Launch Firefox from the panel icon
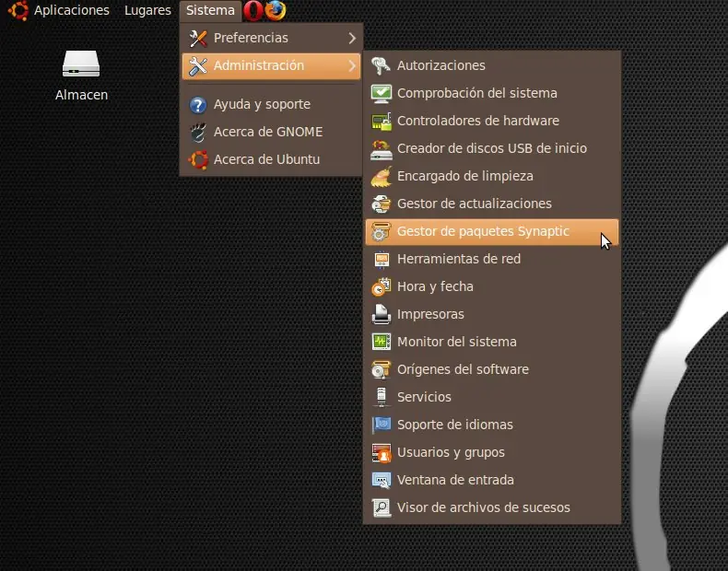The image size is (728, 571). point(276,11)
